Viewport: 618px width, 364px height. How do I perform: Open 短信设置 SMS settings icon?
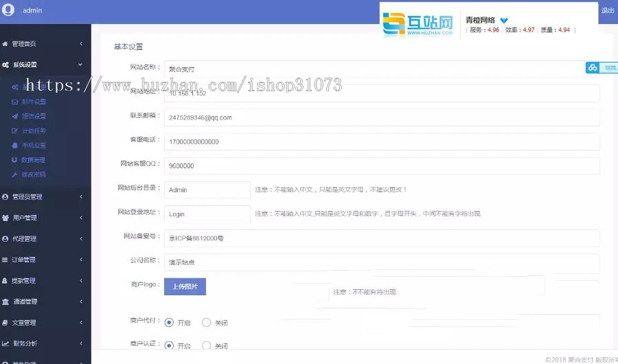pyautogui.click(x=15, y=116)
